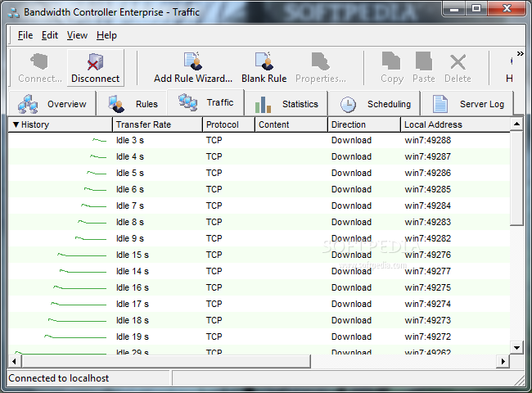The image size is (532, 393).
Task: Select the win7:49272 address
Action: [x=427, y=337]
